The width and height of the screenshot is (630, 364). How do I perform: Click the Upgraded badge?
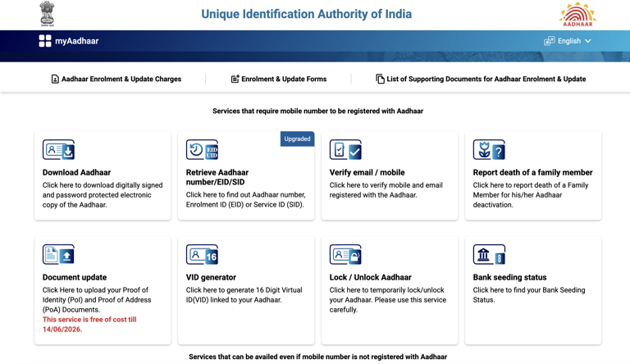click(297, 139)
